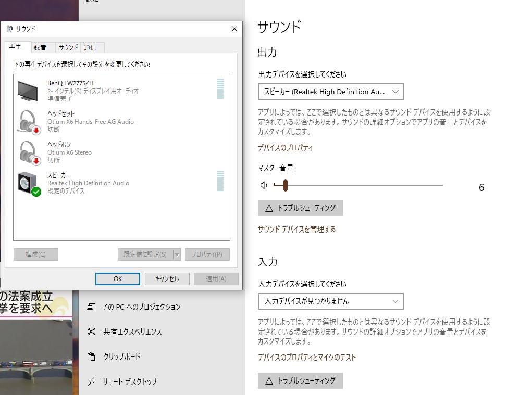
Task: Click the リモートデスクトップ sidebar icon
Action: pos(91,381)
